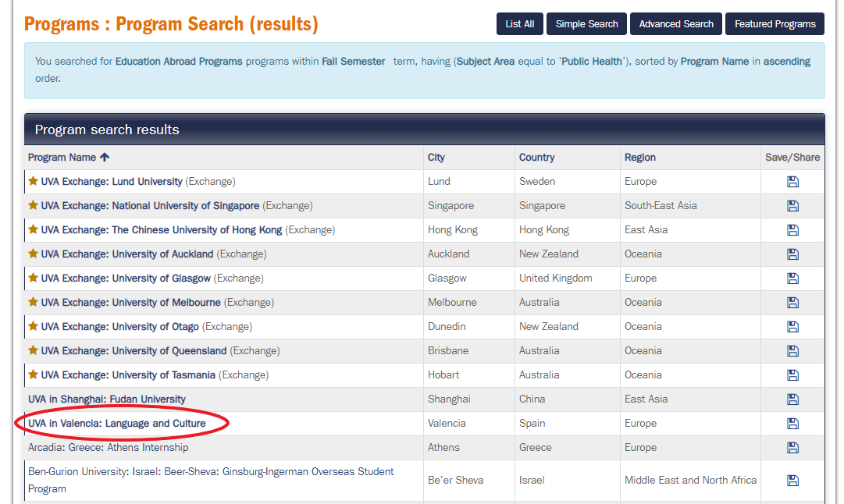Save the Valencia Language and Culture program

[792, 424]
